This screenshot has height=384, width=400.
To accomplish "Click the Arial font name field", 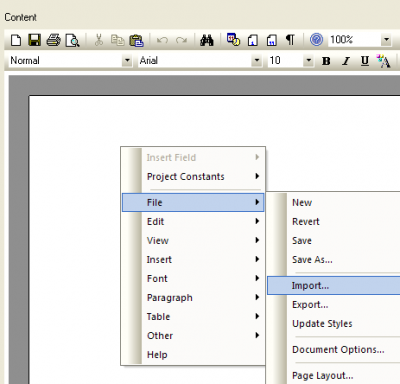I will tap(195, 61).
